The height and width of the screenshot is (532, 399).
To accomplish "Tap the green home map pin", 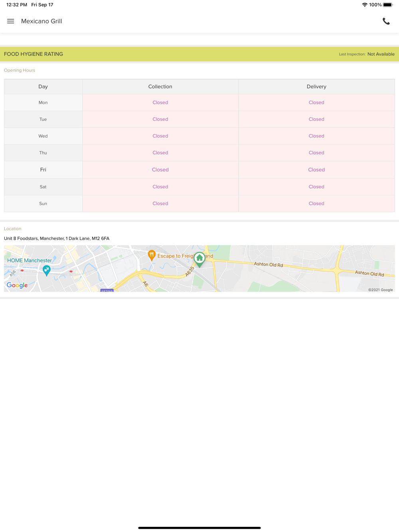I will tap(199, 258).
